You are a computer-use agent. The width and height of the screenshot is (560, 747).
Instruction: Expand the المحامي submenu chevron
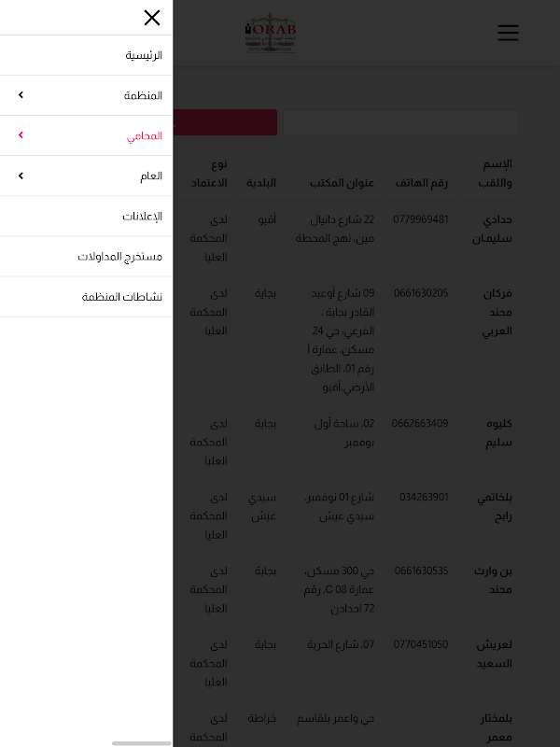pyautogui.click(x=21, y=135)
